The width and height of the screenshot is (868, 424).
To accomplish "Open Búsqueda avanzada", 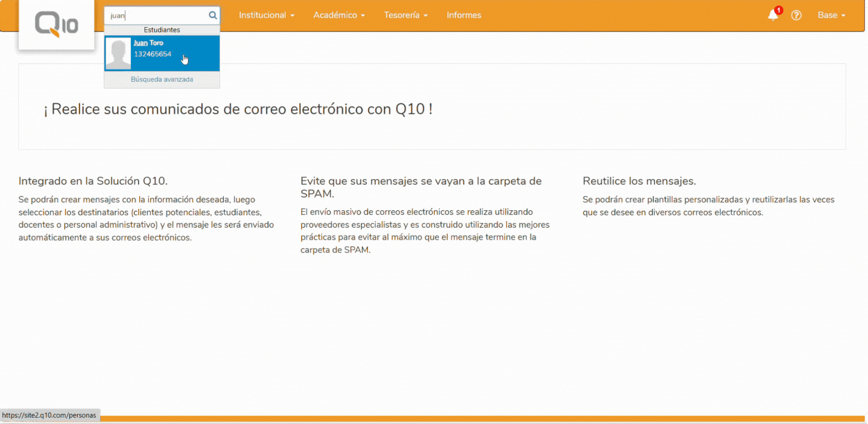I will (162, 79).
